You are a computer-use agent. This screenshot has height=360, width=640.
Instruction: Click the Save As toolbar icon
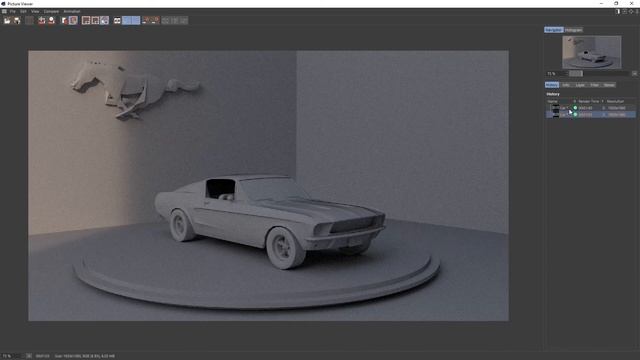tap(17, 20)
